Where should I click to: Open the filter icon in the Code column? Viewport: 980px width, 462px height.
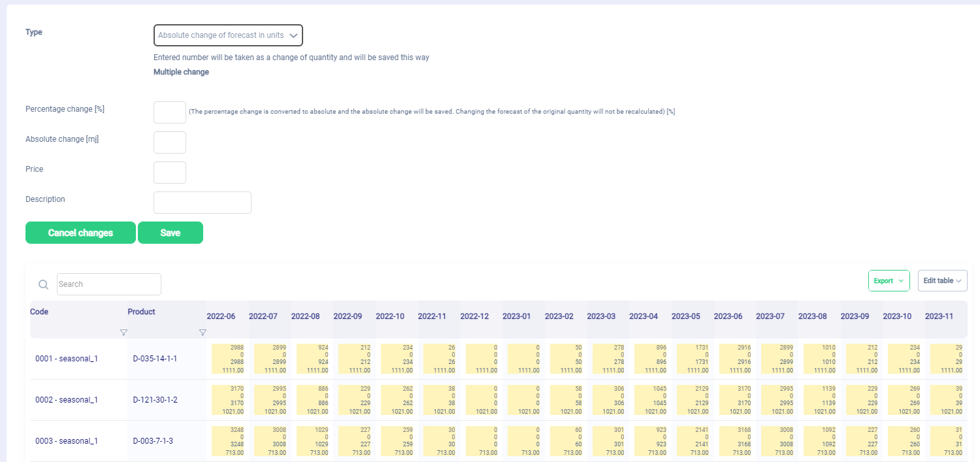(123, 333)
